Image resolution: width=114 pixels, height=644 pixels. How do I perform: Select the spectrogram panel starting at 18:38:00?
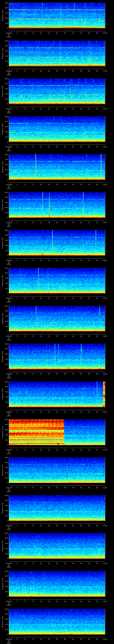(x=57, y=357)
